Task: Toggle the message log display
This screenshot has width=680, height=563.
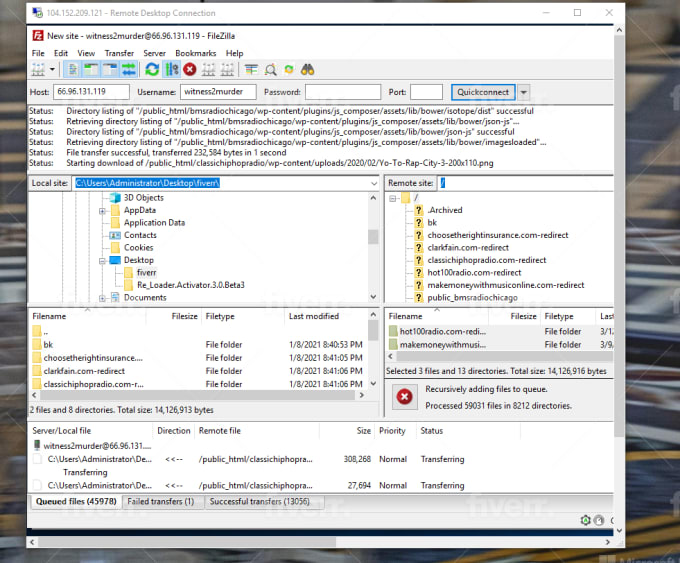Action: pos(73,69)
